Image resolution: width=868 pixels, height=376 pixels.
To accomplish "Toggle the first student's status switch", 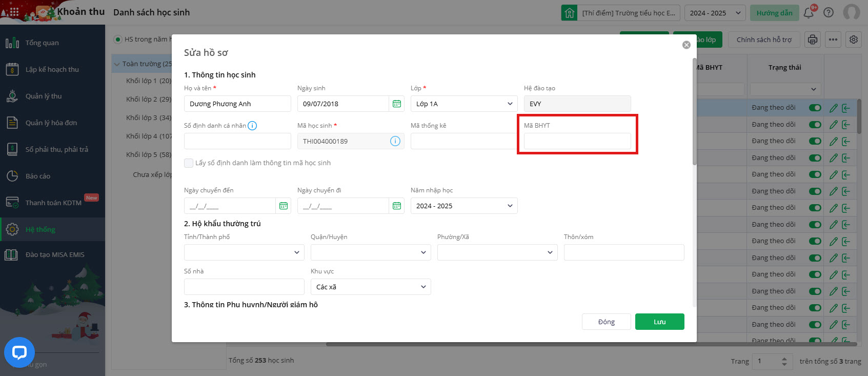I will [815, 108].
